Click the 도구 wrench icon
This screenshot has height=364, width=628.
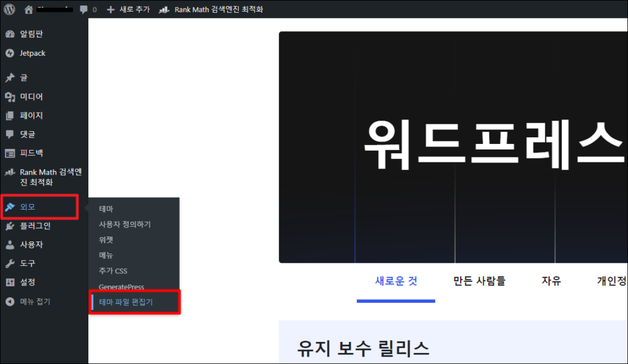pyautogui.click(x=10, y=264)
